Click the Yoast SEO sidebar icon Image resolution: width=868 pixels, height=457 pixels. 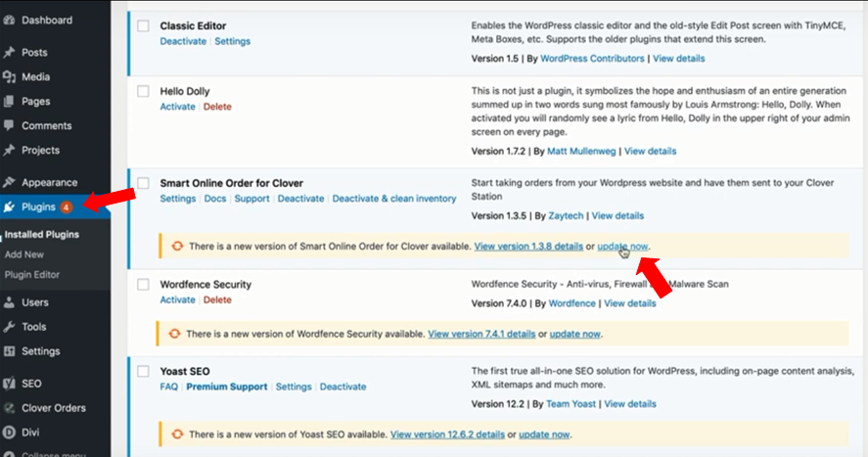(x=9, y=384)
